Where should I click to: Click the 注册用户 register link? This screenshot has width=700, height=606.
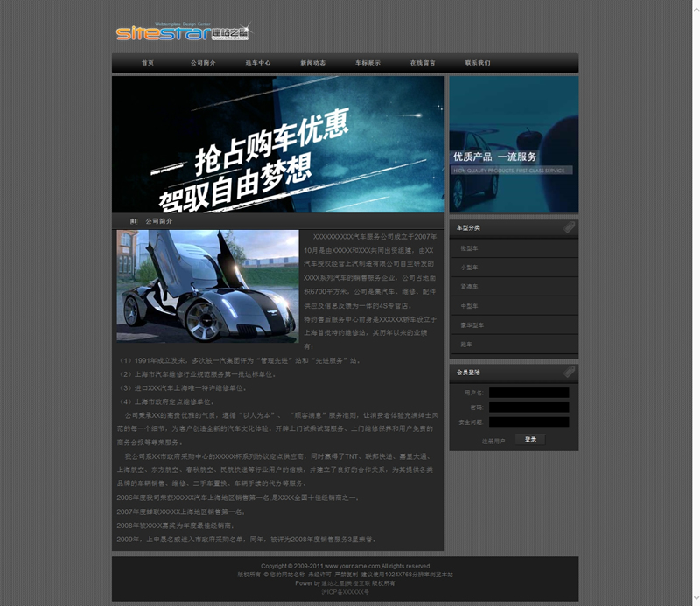pos(493,441)
